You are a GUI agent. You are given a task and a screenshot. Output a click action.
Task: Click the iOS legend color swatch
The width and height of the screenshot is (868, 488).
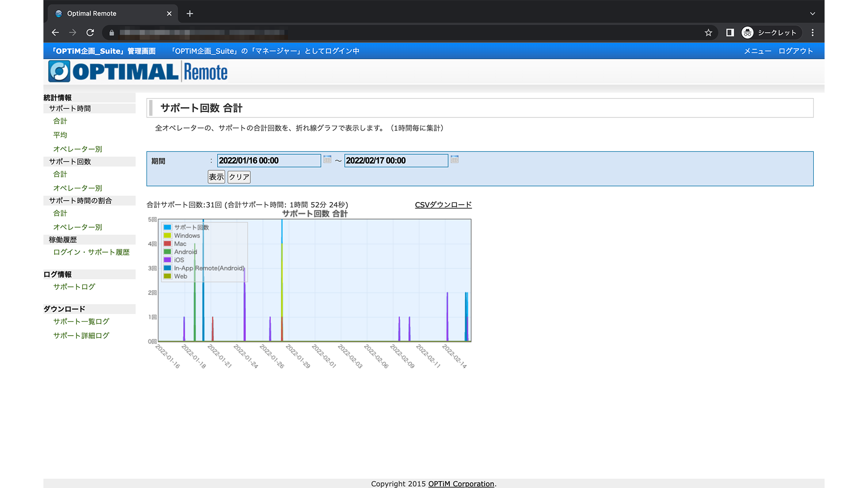[167, 260]
